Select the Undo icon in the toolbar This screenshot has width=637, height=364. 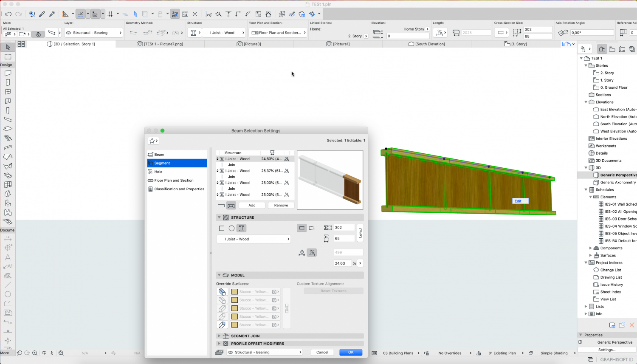click(x=8, y=14)
